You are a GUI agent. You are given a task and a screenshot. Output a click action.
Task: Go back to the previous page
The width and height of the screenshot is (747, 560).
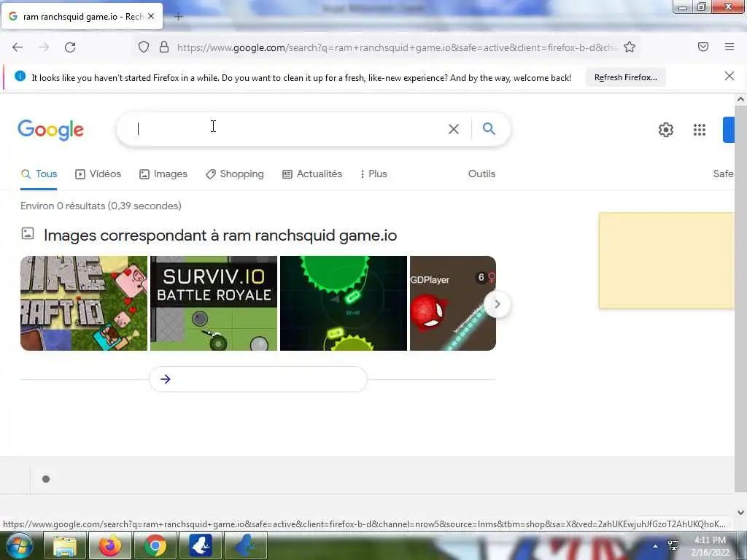click(x=18, y=47)
